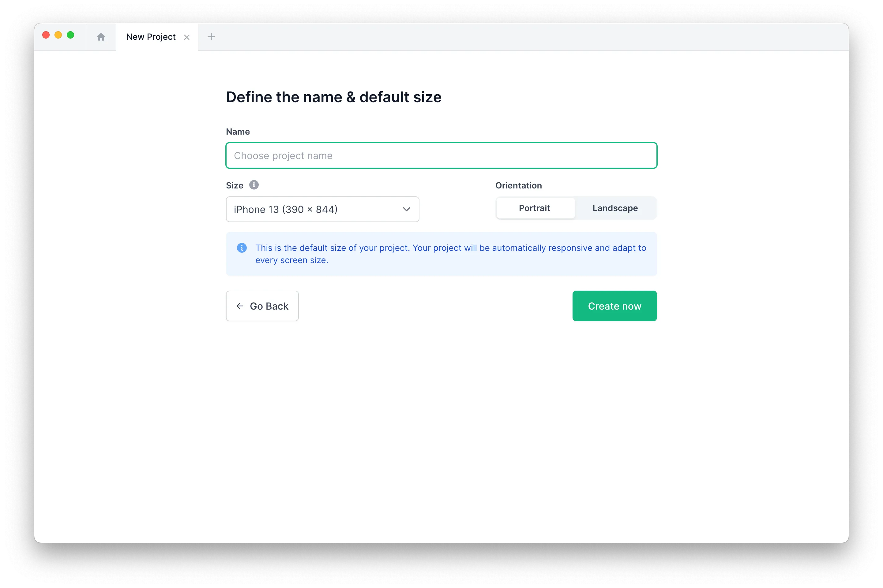Click the info icon next to Size
Screen dimensions: 883x588
point(254,185)
